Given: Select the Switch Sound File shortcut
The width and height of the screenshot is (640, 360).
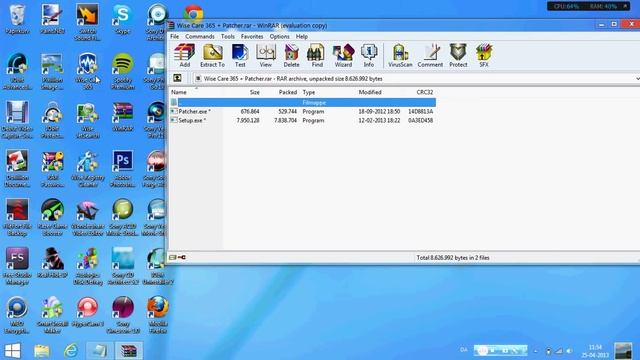Looking at the screenshot, I should click(87, 22).
